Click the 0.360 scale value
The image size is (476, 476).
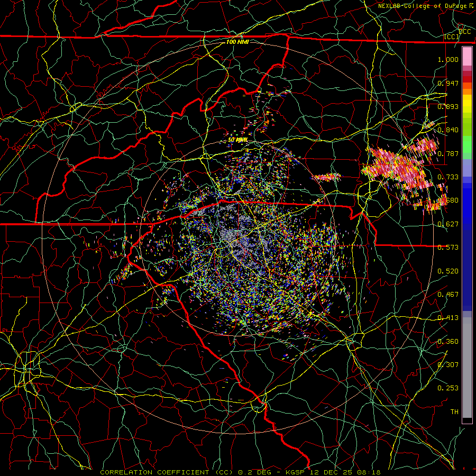pyautogui.click(x=448, y=341)
